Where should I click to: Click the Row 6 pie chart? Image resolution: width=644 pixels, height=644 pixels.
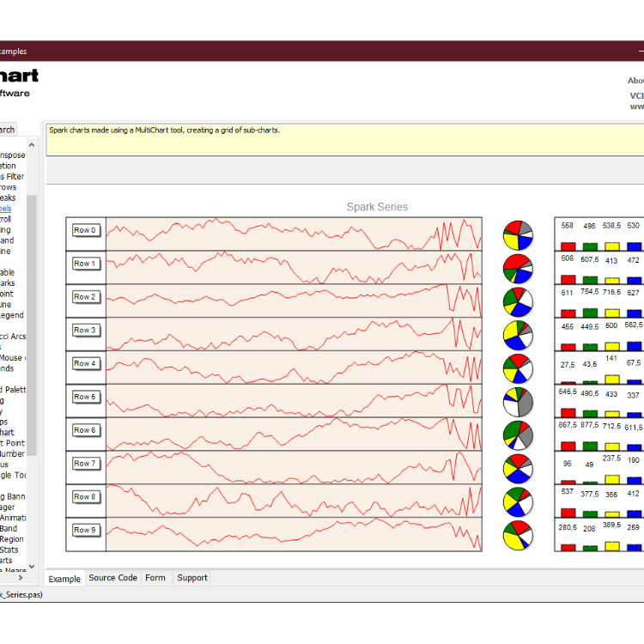[518, 434]
